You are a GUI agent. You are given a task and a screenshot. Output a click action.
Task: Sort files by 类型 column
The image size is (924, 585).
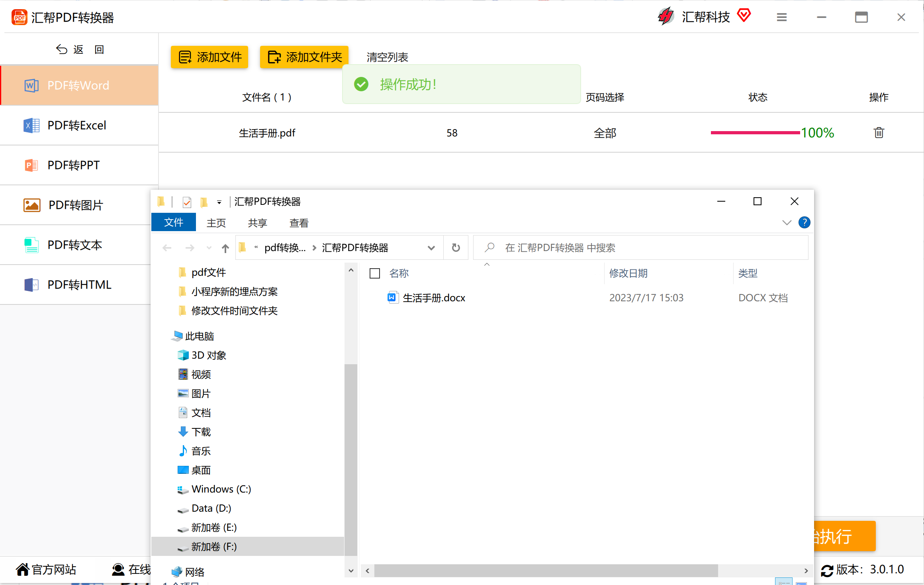(x=748, y=273)
